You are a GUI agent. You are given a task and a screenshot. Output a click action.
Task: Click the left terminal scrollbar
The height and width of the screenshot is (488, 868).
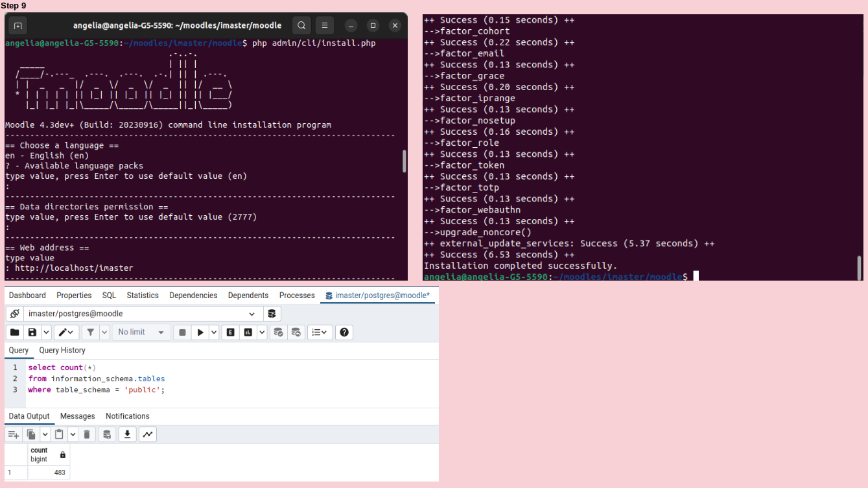(x=405, y=161)
